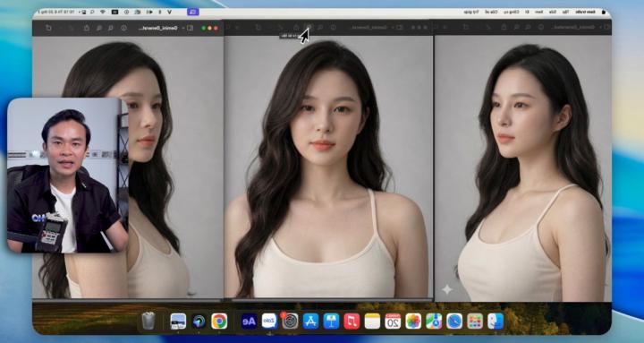The image size is (644, 343).
Task: Click zoom in icon in front-facing portrait window
Action: click(309, 28)
